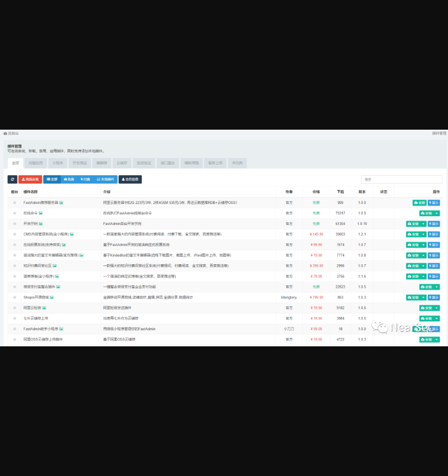Switch to the 小程序 category tab

57,163
